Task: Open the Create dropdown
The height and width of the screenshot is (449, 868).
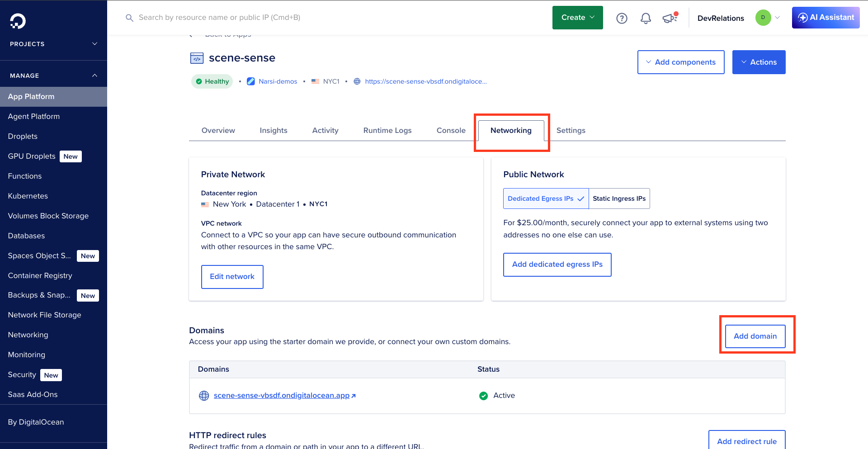Action: coord(577,18)
